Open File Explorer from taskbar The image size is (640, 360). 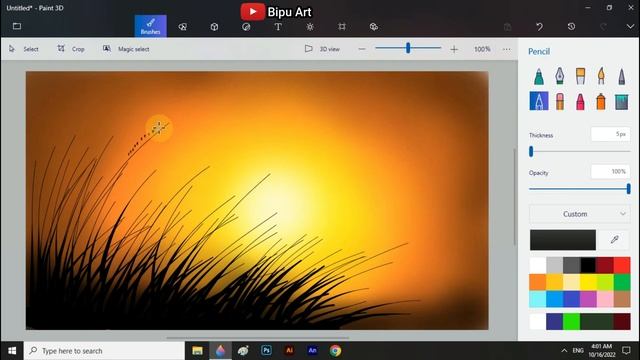click(x=198, y=351)
